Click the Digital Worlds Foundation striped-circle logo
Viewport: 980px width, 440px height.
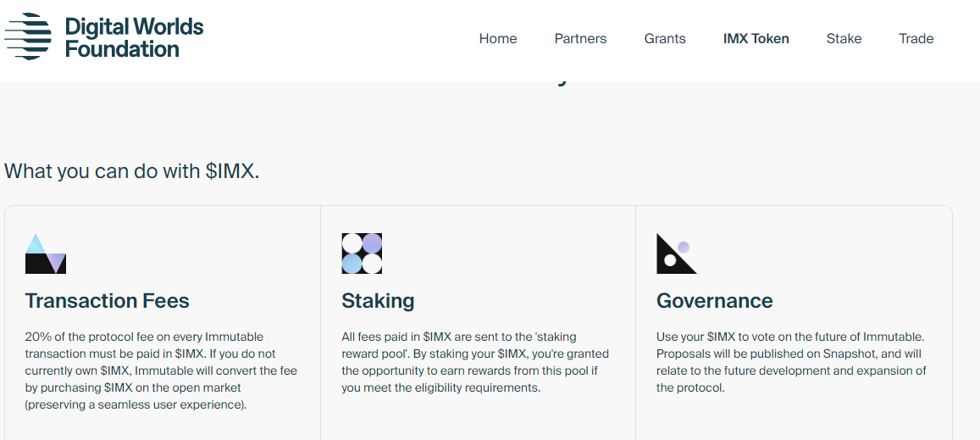click(x=28, y=37)
